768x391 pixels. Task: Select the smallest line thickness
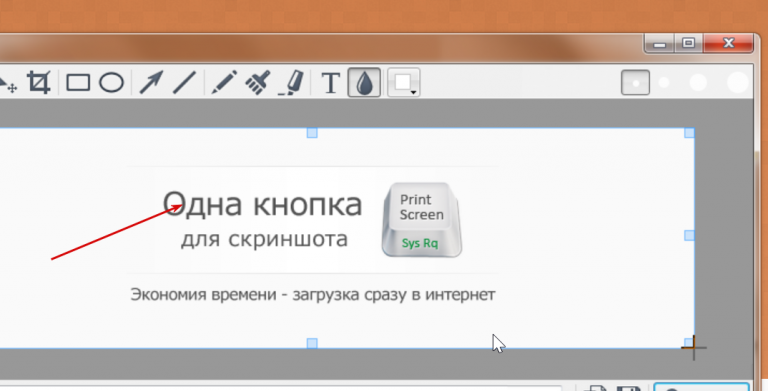click(x=636, y=83)
